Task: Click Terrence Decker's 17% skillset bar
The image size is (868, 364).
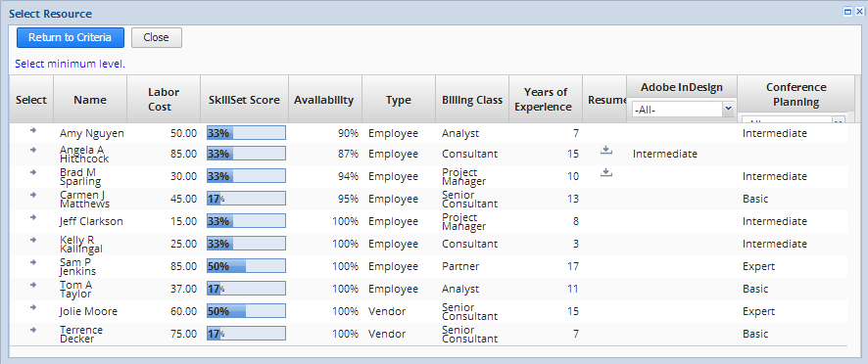Action: 246,334
